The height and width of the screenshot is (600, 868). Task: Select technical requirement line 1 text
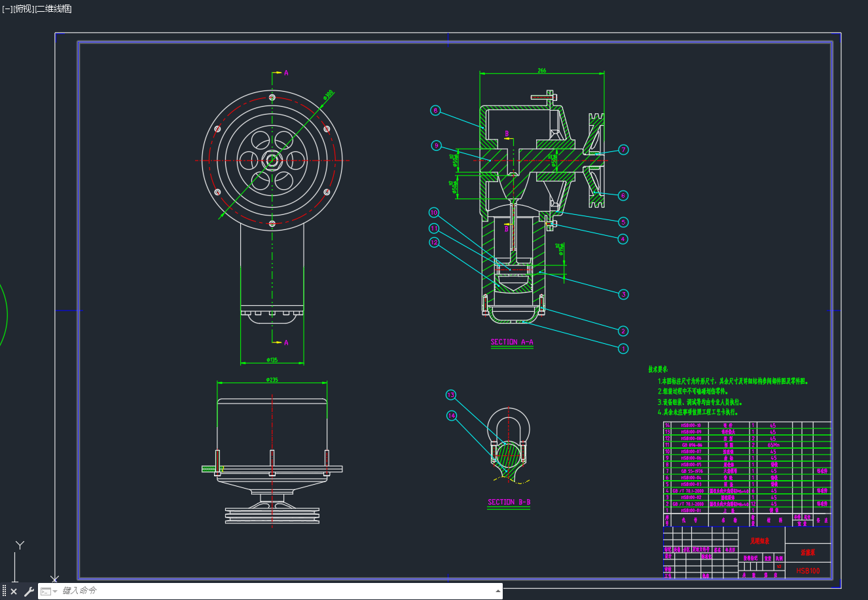pos(733,381)
